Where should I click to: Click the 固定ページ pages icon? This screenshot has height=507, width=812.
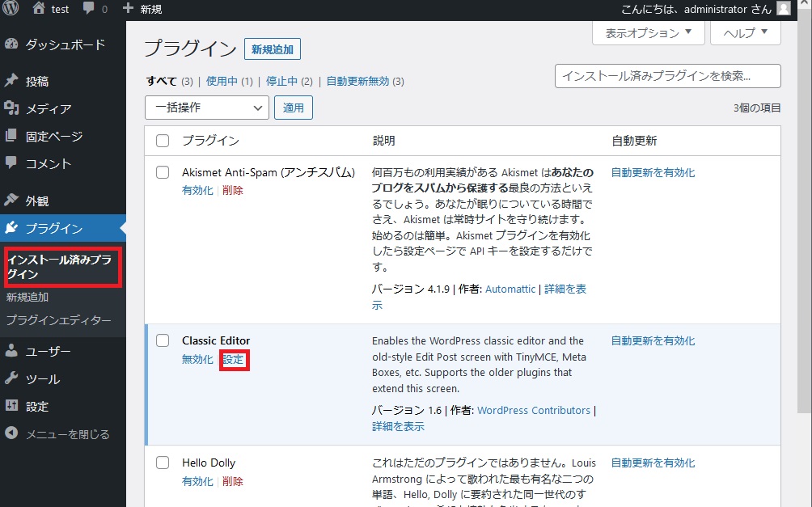click(11, 136)
